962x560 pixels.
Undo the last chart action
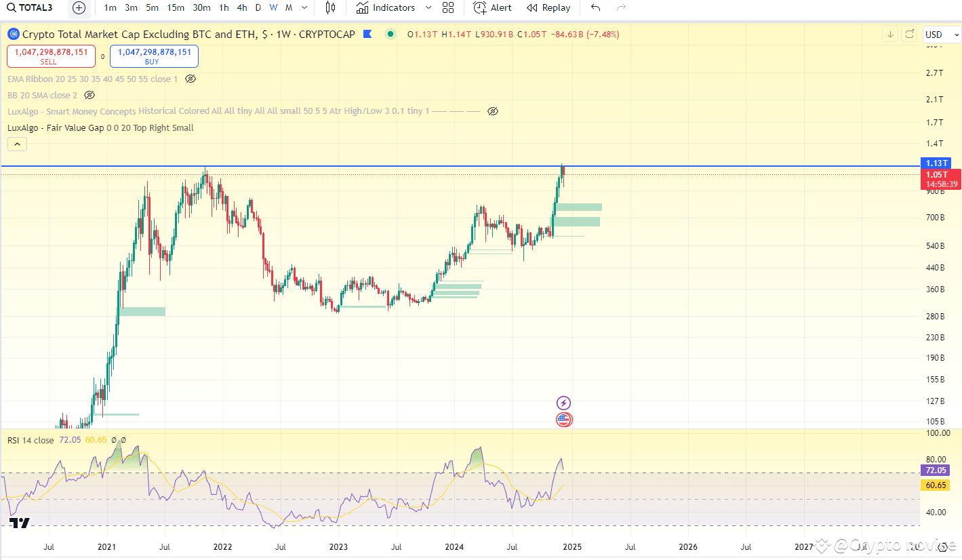[x=595, y=7]
